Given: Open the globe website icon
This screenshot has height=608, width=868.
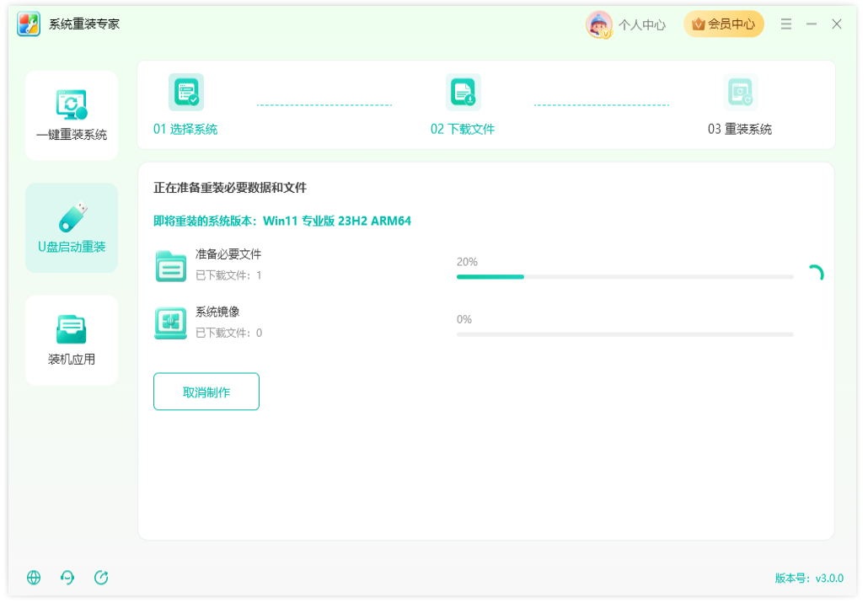Looking at the screenshot, I should click(x=34, y=578).
